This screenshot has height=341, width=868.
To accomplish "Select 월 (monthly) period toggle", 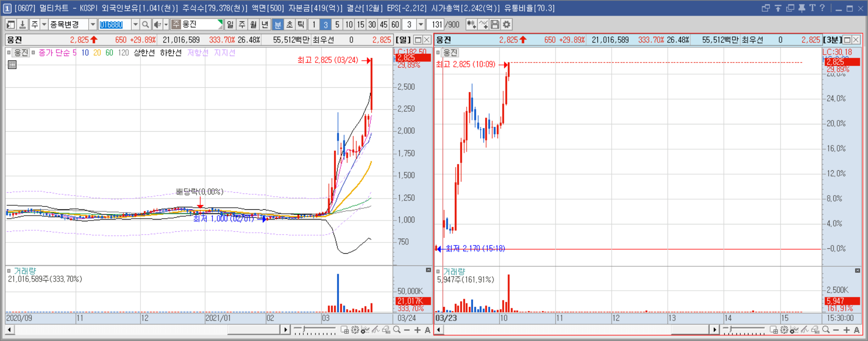I will point(254,24).
